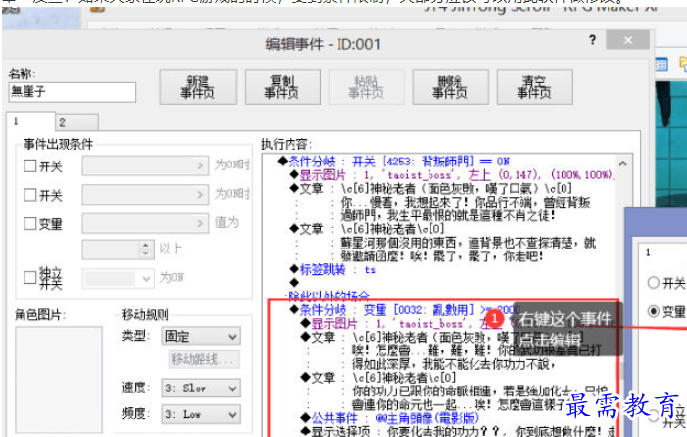The width and height of the screenshot is (687, 437).
Task: Select the 条件分歧 变量 [0032: 亂數用] line
Action: 405,310
